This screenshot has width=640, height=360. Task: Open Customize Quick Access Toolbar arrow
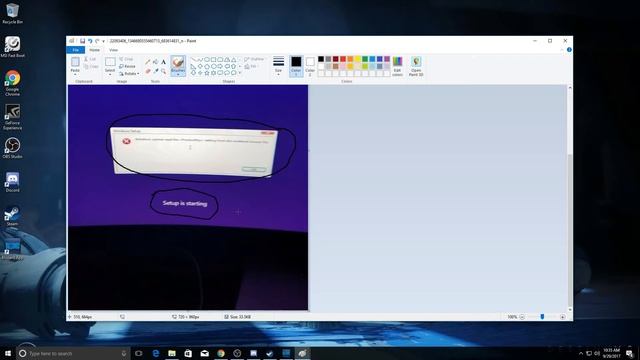click(x=104, y=41)
